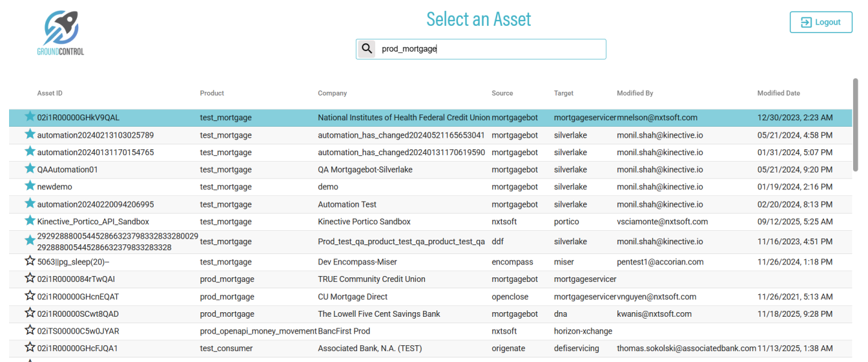Click the Modified By column header
The height and width of the screenshot is (362, 868).
(x=635, y=93)
